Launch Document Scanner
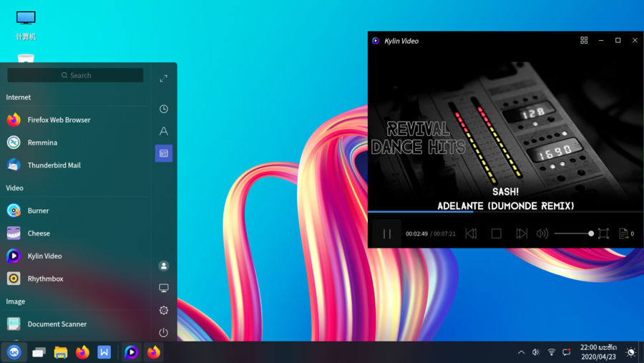Screen dimensions: 644x363 point(77,324)
